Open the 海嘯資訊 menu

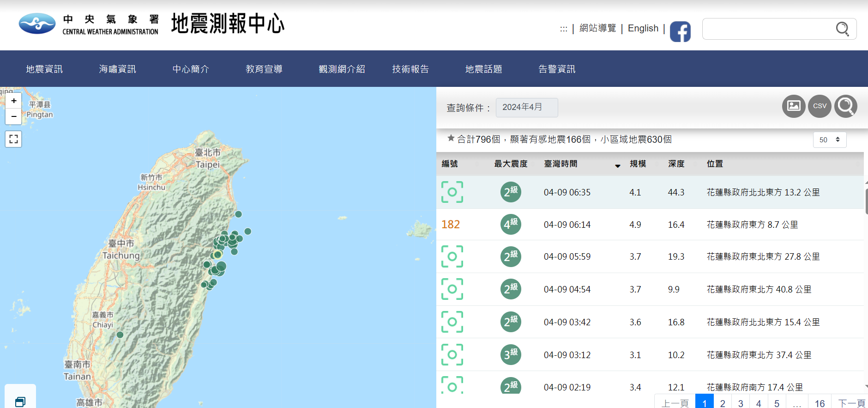tap(117, 69)
